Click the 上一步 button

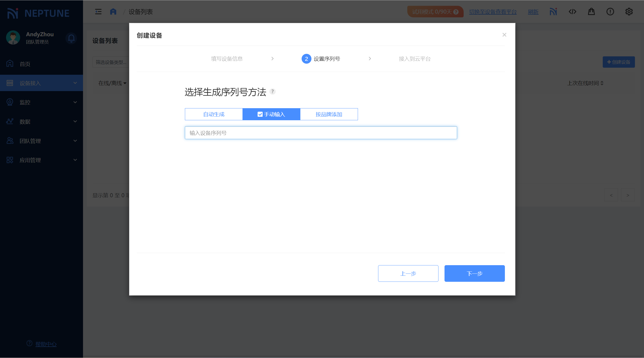(408, 273)
